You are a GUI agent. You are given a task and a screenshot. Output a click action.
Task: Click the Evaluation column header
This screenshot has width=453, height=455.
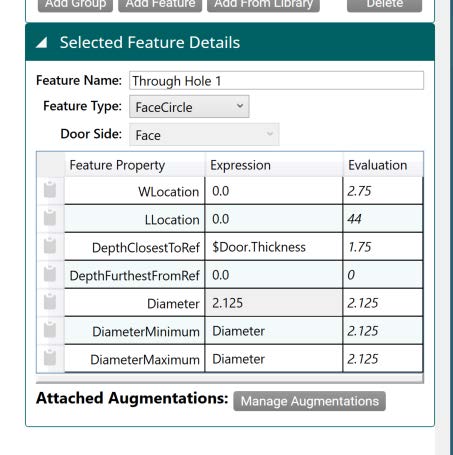click(x=383, y=165)
